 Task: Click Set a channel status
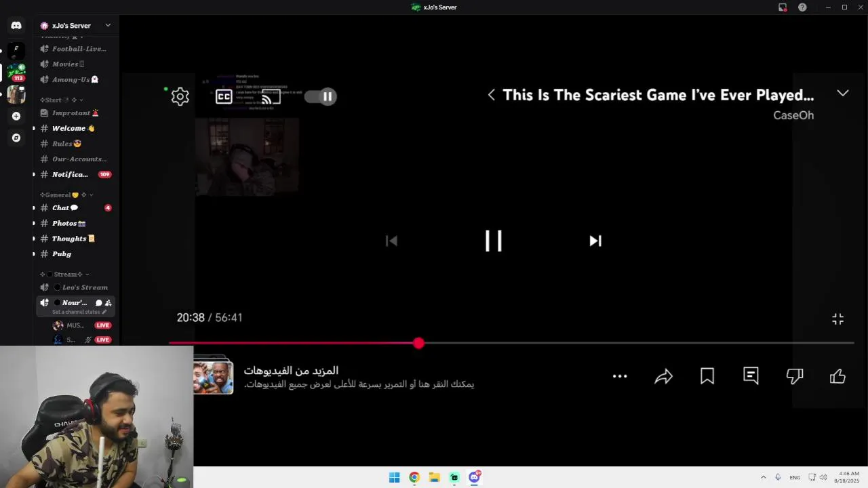click(79, 312)
